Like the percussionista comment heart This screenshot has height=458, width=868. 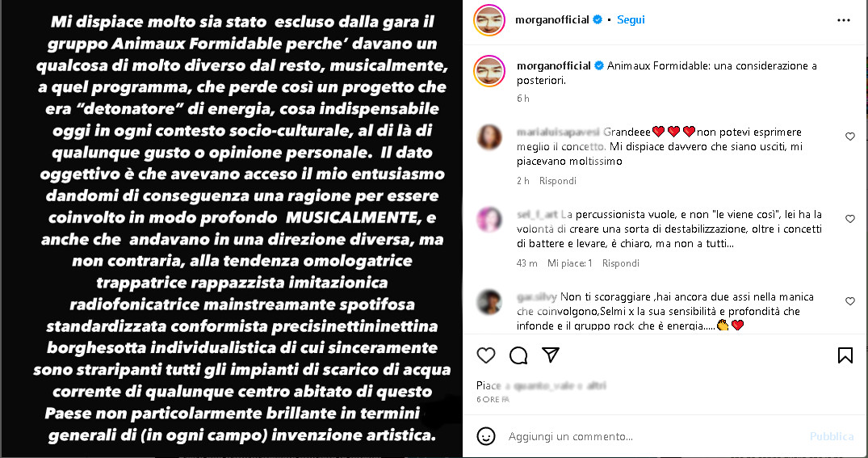click(x=850, y=219)
